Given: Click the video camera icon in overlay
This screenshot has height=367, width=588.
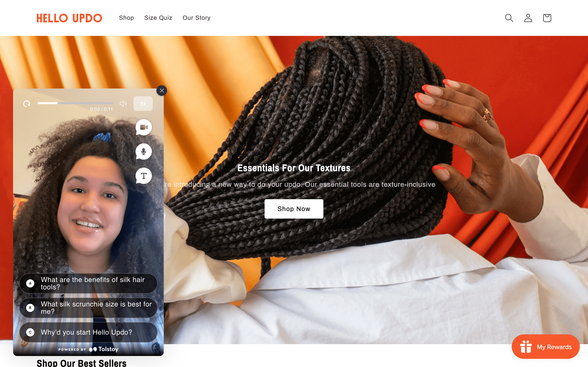Looking at the screenshot, I should pos(144,127).
